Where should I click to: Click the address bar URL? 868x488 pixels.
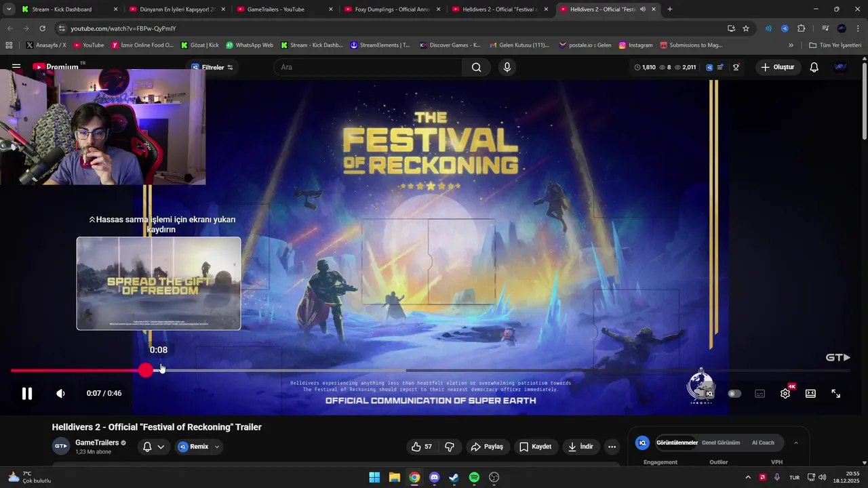click(123, 28)
